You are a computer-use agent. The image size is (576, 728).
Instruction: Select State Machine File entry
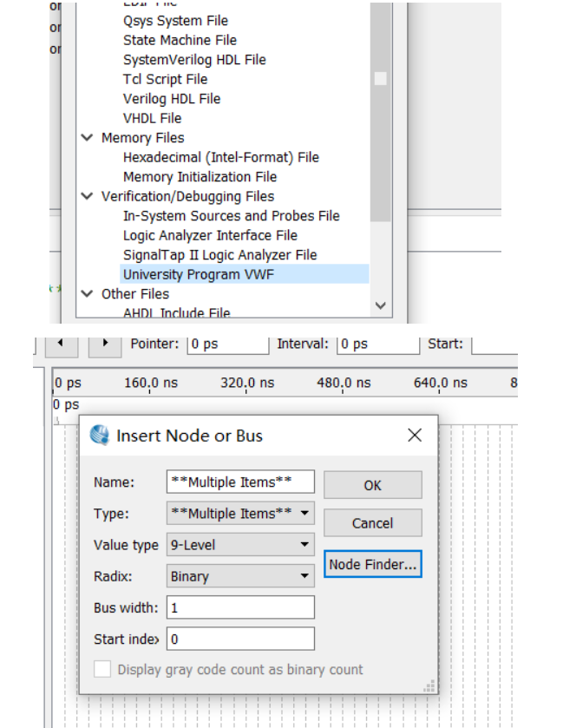point(180,41)
